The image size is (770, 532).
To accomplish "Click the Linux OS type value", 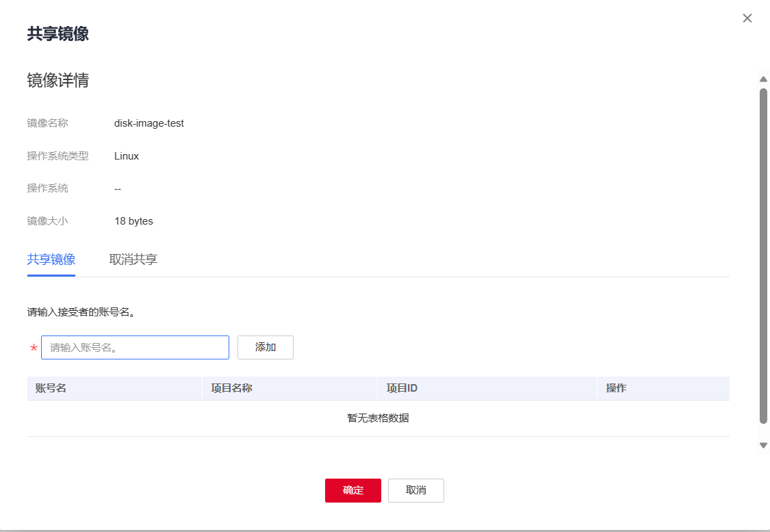I will [x=126, y=156].
